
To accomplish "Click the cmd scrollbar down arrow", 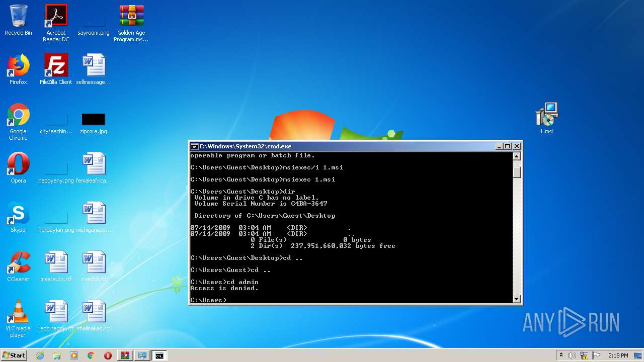I will 516,299.
